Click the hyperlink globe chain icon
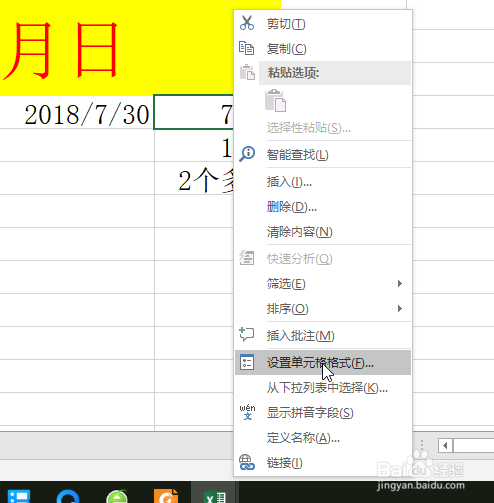The width and height of the screenshot is (494, 503). [x=247, y=462]
